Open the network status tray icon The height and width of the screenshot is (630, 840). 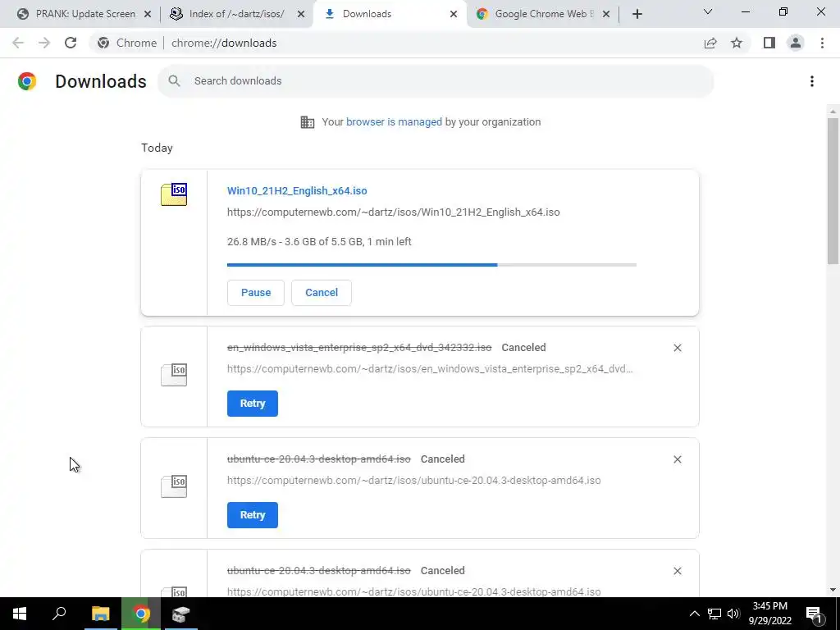(x=714, y=614)
